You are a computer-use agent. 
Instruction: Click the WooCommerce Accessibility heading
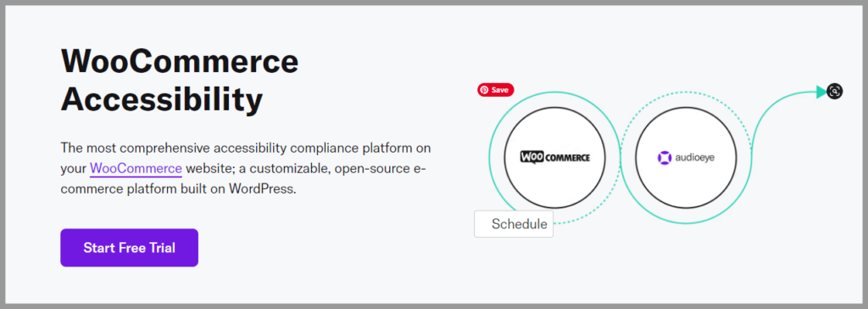(x=180, y=81)
